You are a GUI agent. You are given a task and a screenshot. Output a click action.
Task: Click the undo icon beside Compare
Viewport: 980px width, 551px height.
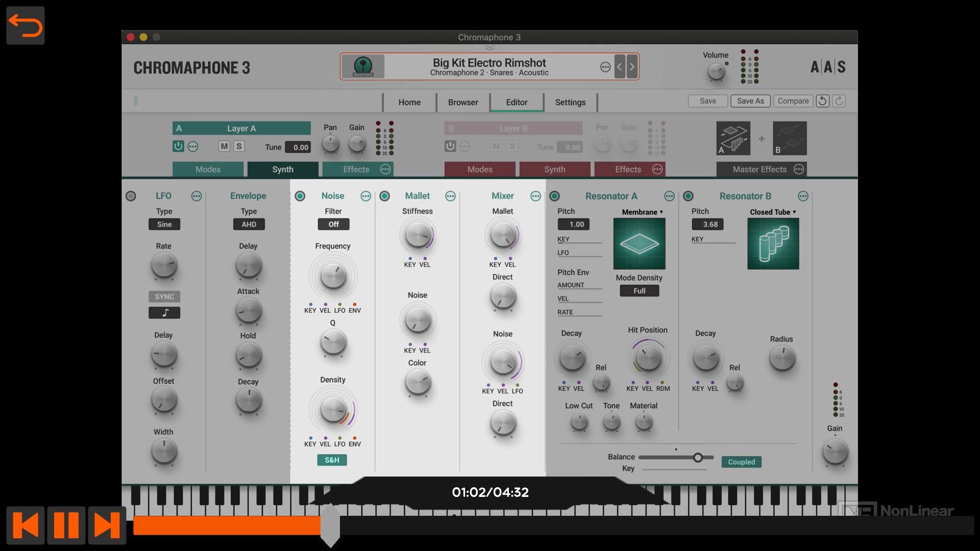click(x=822, y=101)
